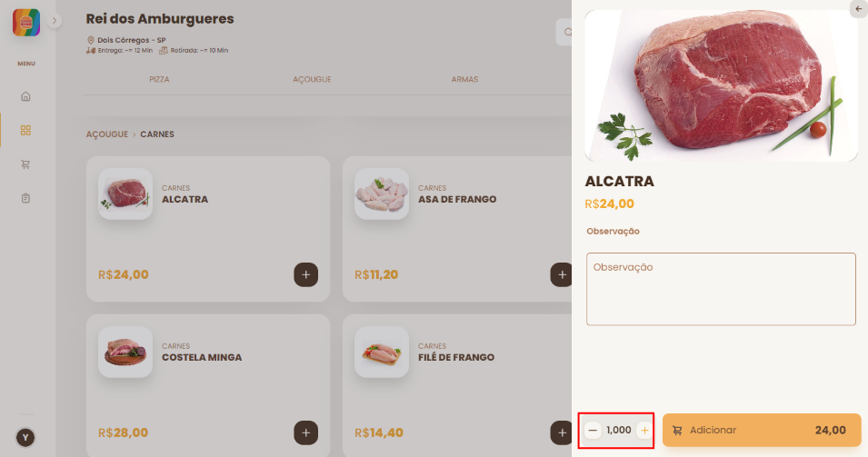Select the categories grid icon in sidebar
The width and height of the screenshot is (868, 457).
(x=25, y=130)
